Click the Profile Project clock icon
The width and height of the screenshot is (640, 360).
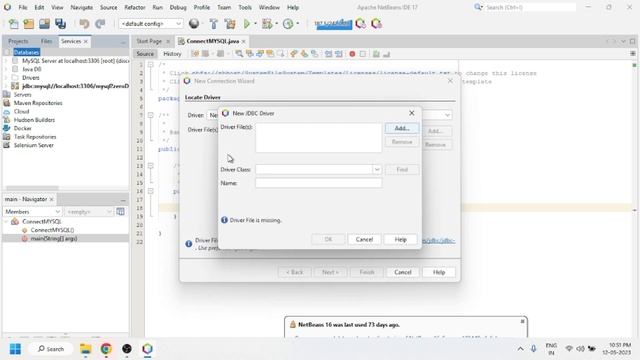[x=288, y=24]
